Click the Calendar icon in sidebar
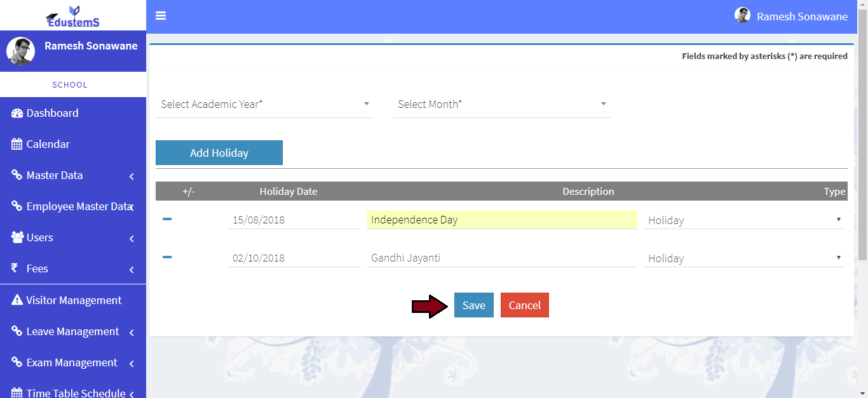The width and height of the screenshot is (868, 398). tap(17, 145)
